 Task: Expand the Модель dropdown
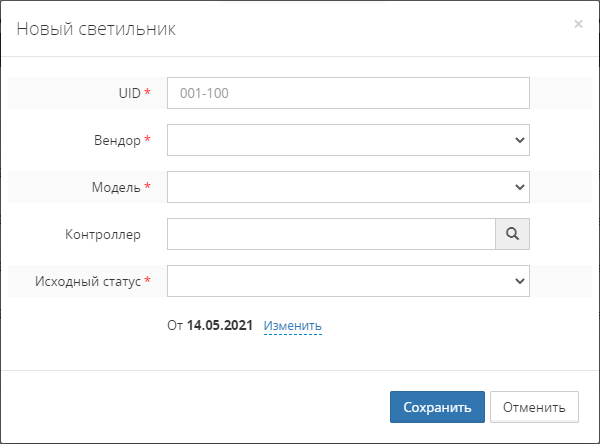pos(347,187)
